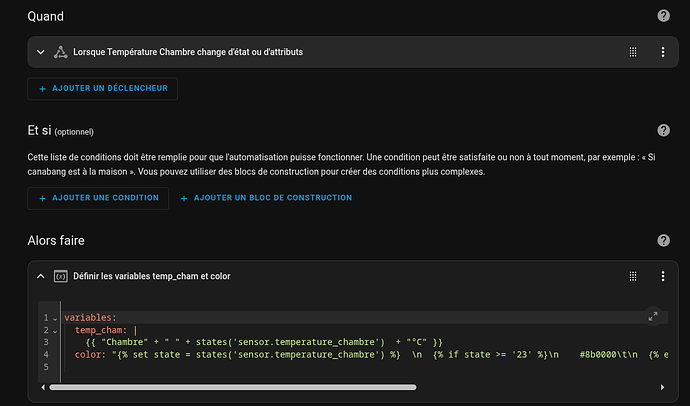
Task: Place cursor on the 'color:' key
Action: (90, 355)
